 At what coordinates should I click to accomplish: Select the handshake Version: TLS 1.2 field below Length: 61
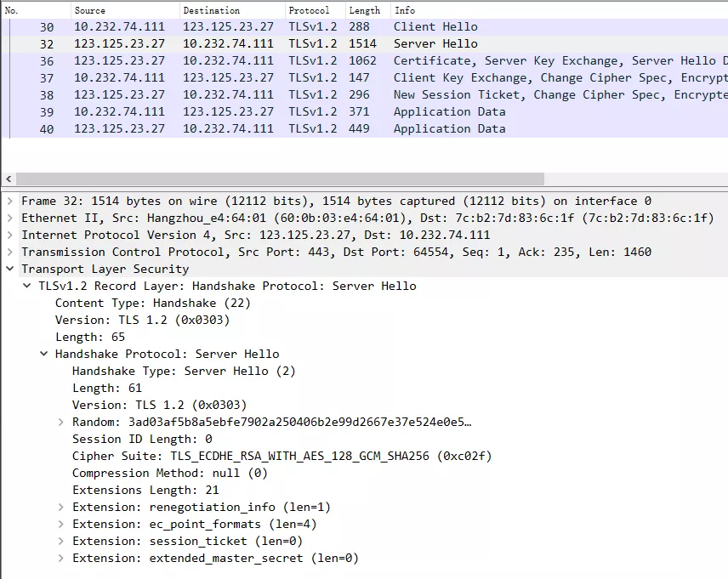(159, 405)
